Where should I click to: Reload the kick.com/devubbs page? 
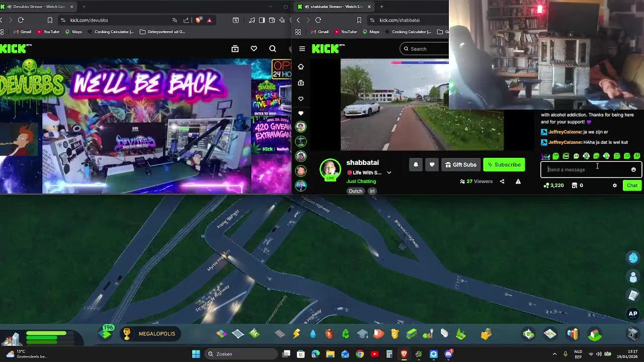point(21,20)
